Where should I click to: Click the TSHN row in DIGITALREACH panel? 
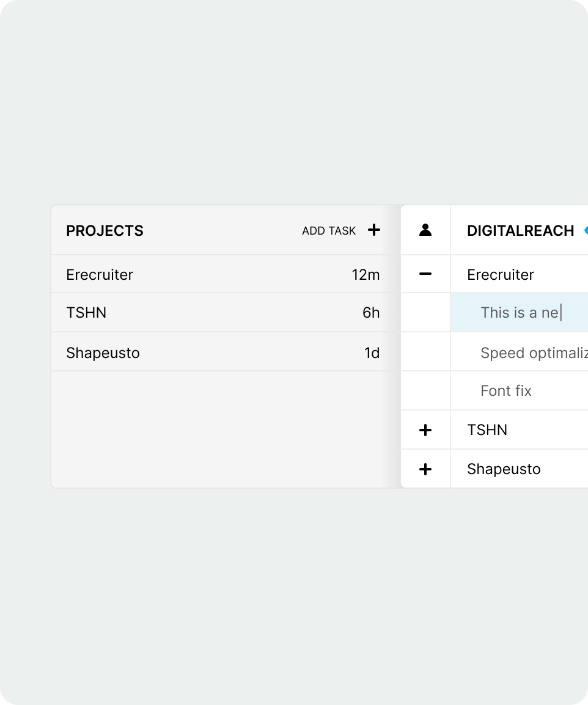point(487,430)
